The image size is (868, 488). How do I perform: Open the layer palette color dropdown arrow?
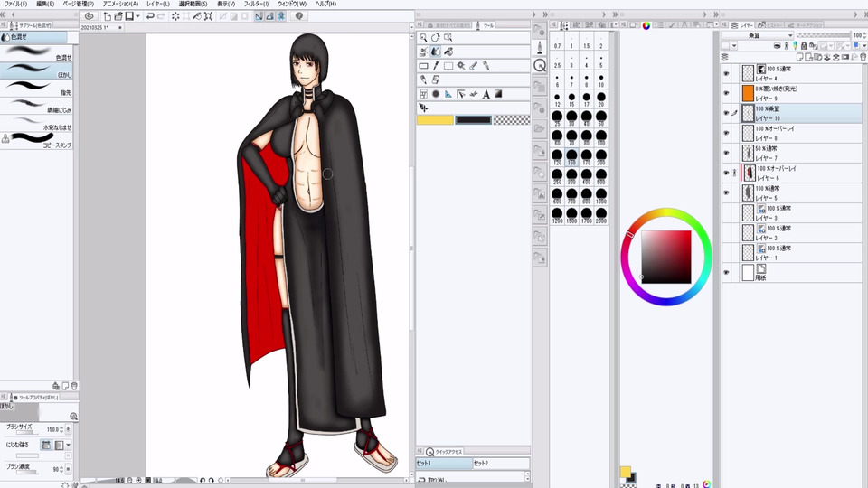tap(734, 46)
